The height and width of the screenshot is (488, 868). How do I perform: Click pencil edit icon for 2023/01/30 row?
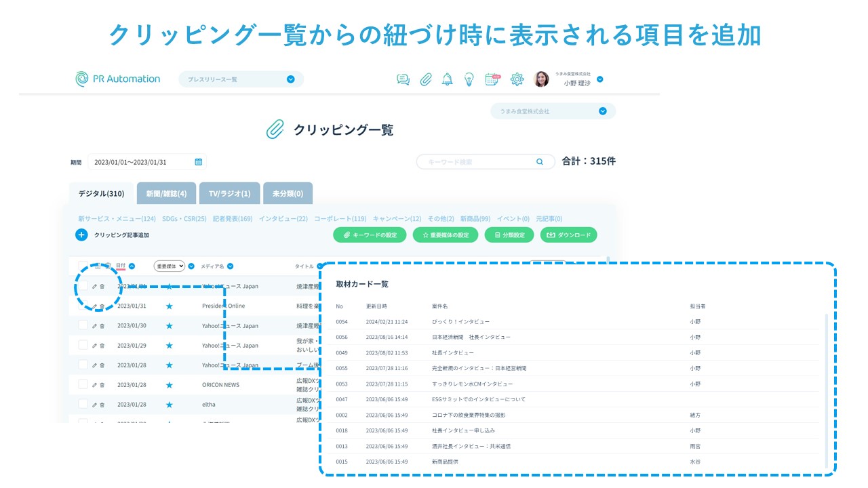click(94, 326)
